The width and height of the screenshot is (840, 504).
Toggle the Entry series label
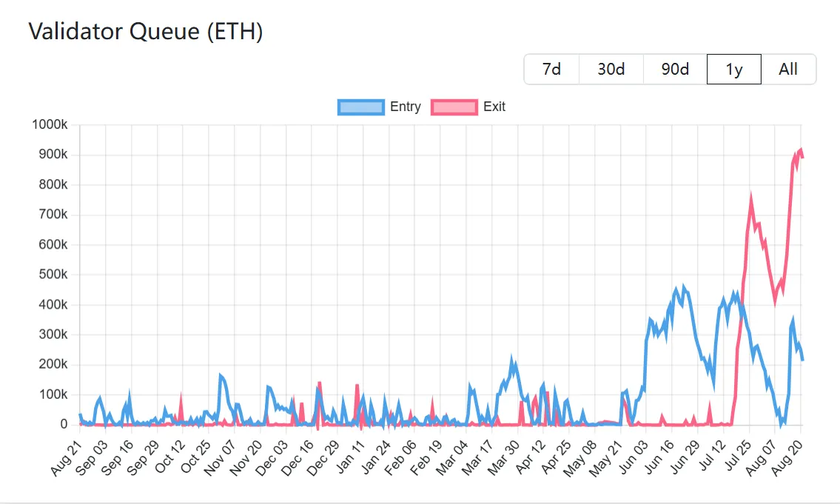point(406,107)
